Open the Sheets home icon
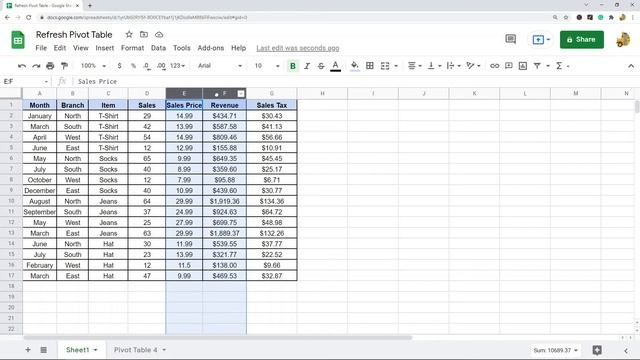The image size is (640, 360). click(x=18, y=40)
